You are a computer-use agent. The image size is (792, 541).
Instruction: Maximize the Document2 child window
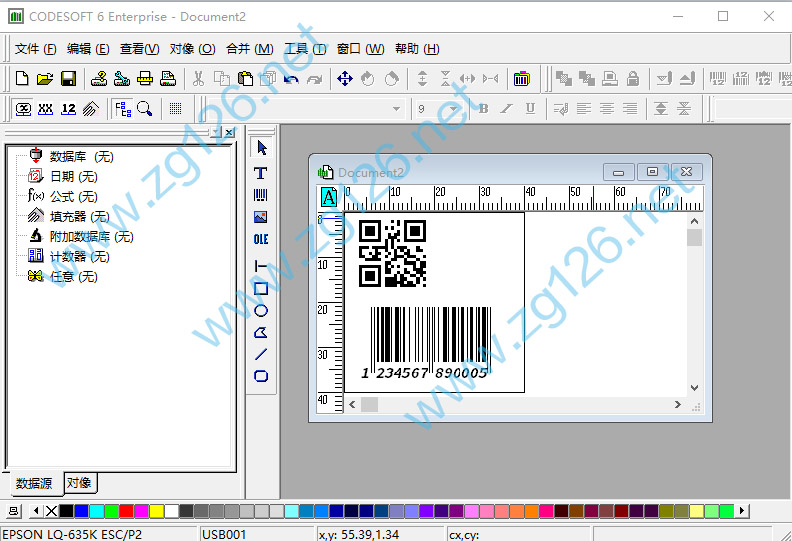point(652,172)
